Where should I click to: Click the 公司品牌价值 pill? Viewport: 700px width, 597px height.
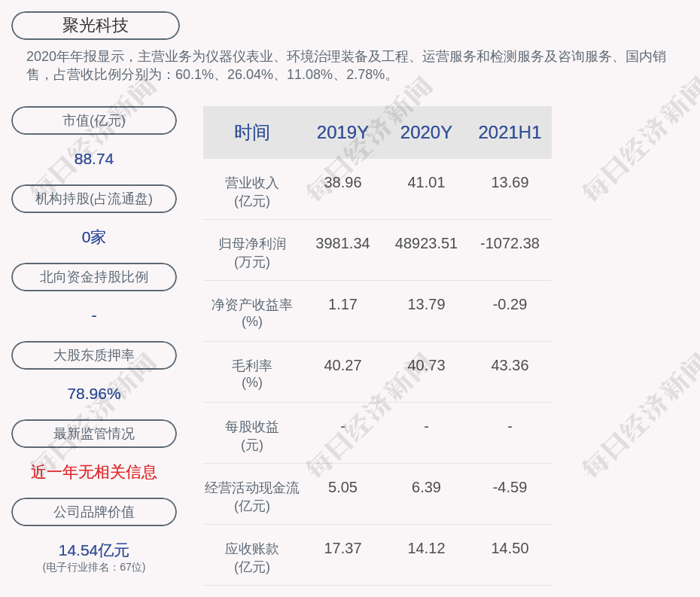click(94, 512)
